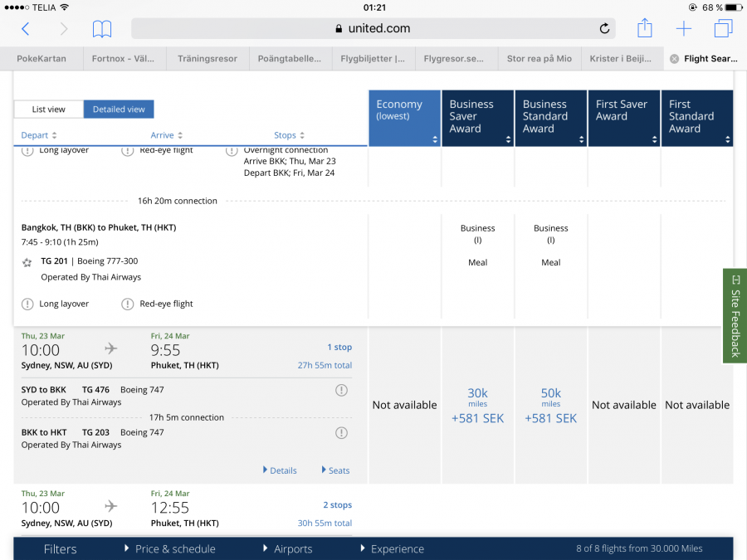The height and width of the screenshot is (560, 747).
Task: Tap the info icon beside TG 203
Action: click(341, 433)
